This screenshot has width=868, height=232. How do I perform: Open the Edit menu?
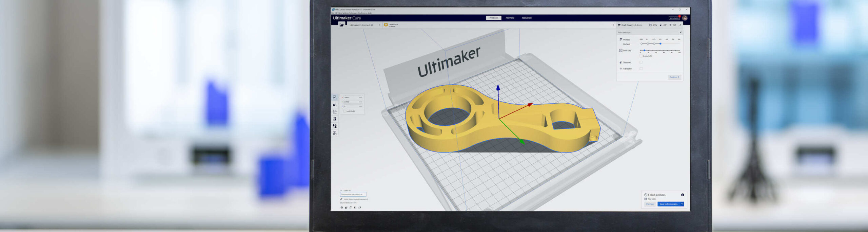pos(336,13)
